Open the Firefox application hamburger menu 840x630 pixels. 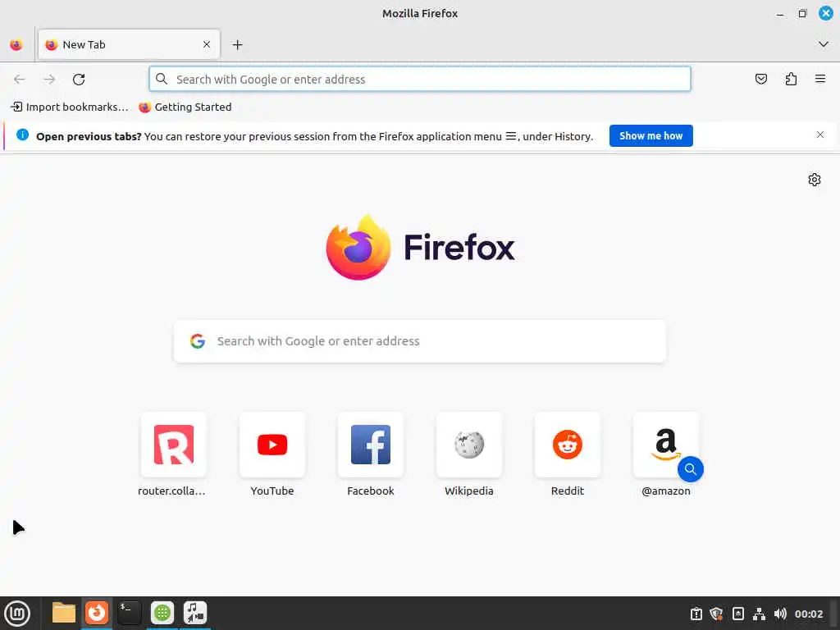[820, 80]
